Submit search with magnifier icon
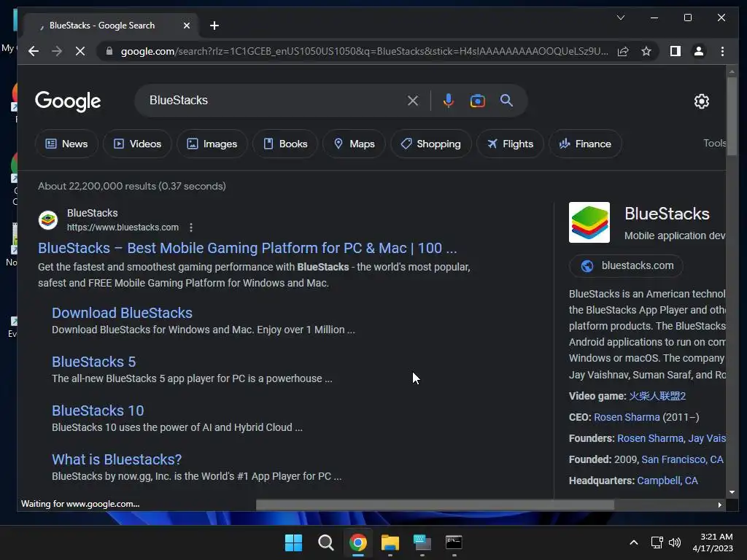 click(x=506, y=101)
